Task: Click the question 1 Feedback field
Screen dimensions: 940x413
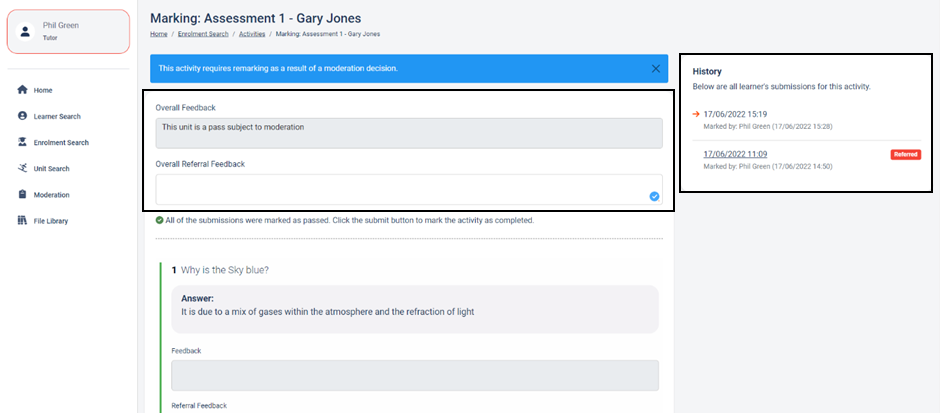Action: [415, 375]
